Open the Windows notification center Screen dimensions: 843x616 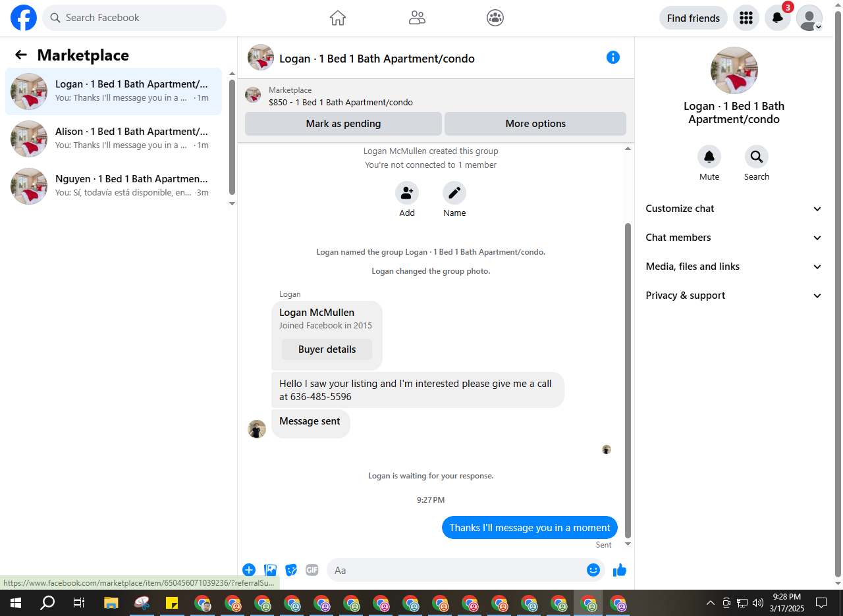(821, 603)
